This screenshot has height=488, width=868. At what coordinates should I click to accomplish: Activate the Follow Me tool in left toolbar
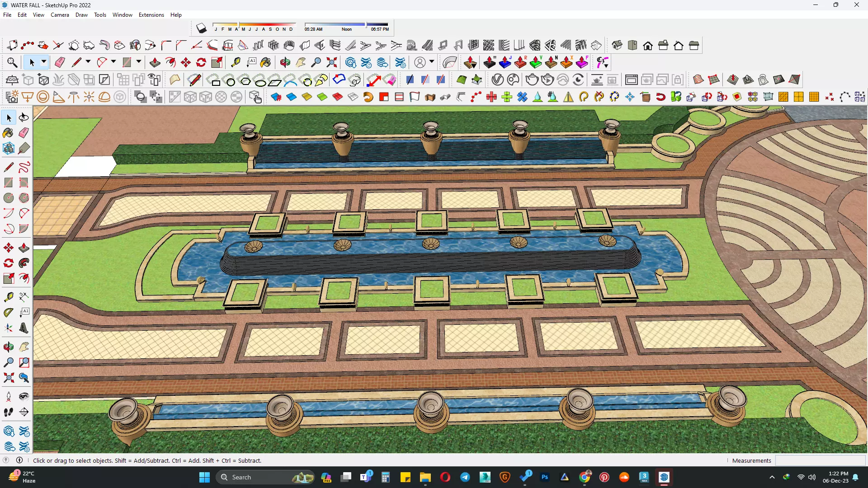[x=24, y=263]
